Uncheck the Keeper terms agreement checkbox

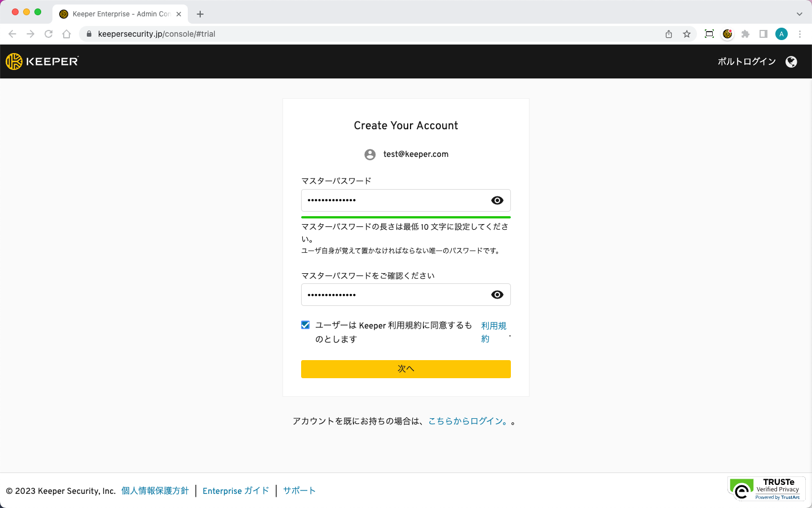[306, 325]
